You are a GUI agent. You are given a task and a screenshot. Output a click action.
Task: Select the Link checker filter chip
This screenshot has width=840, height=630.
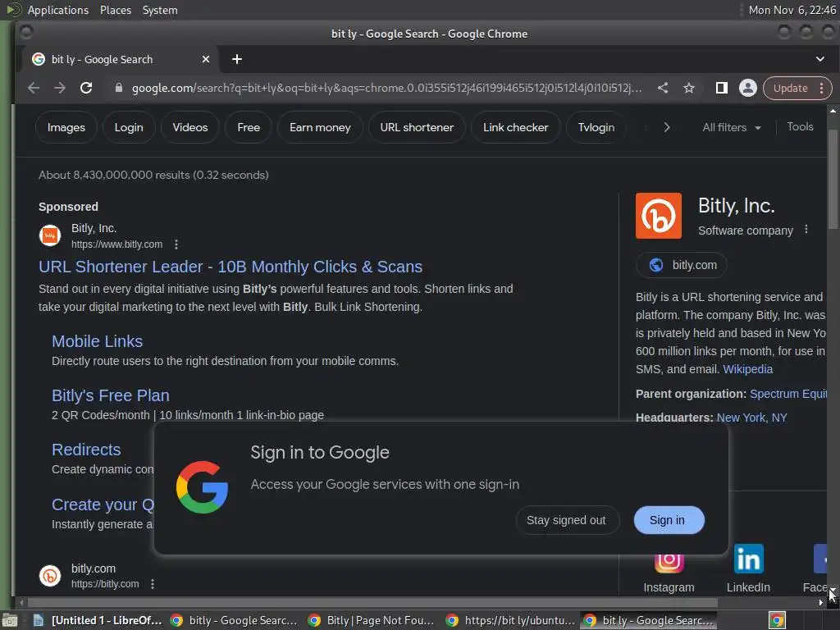click(x=515, y=127)
